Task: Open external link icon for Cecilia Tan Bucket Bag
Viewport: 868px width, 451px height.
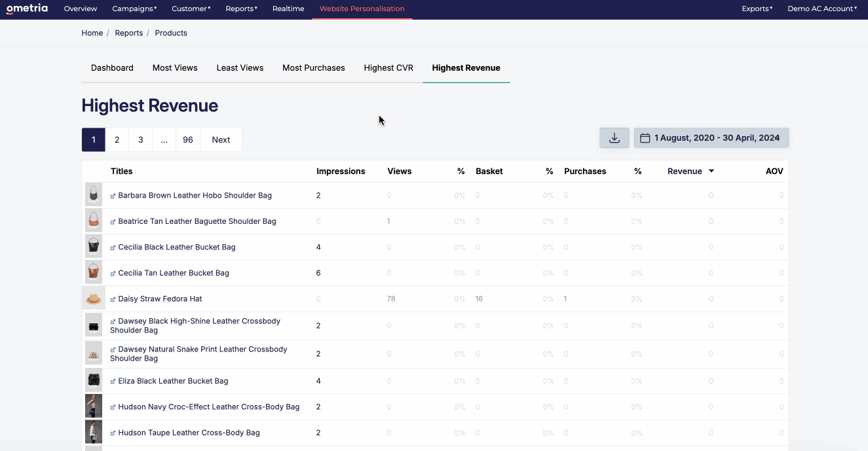Action: point(113,273)
